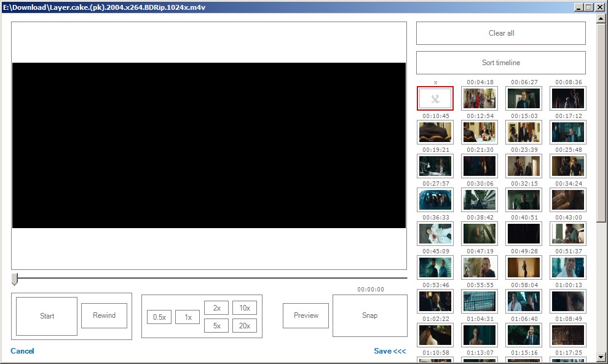Choose the frame at 01:06:40
608x364 pixels.
[x=524, y=335]
